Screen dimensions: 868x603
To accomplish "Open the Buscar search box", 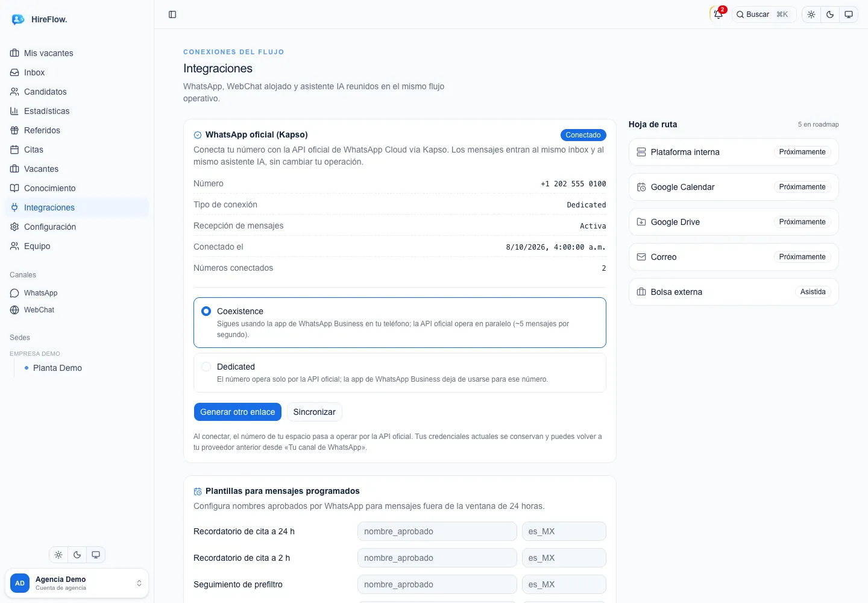I will 764,14.
